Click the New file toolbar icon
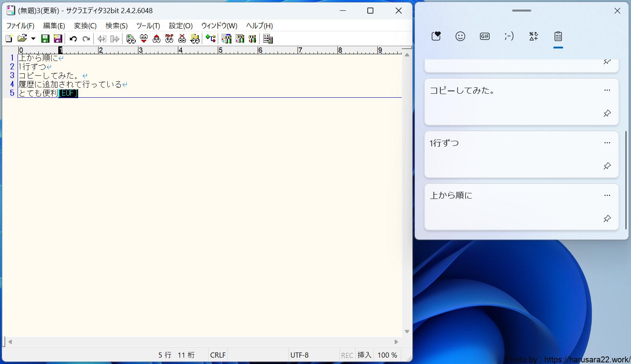 pos(9,39)
